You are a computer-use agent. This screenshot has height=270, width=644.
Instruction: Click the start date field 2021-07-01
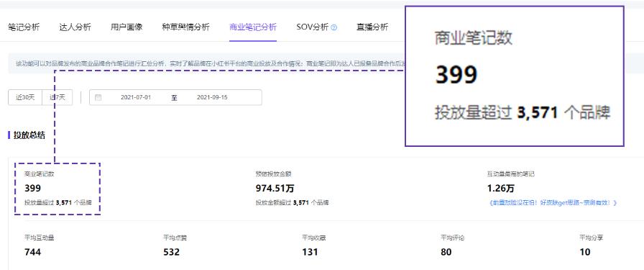136,97
